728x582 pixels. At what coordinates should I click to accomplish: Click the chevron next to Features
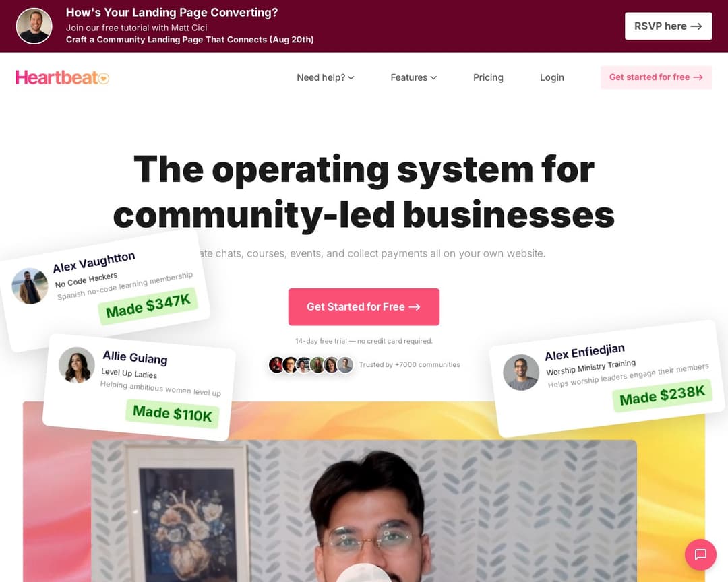(433, 78)
